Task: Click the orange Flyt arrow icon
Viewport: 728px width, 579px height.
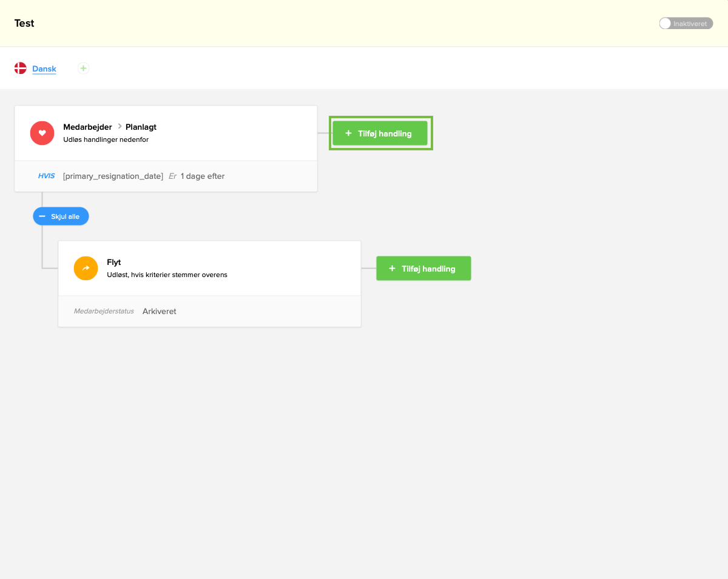Action: pyautogui.click(x=86, y=268)
